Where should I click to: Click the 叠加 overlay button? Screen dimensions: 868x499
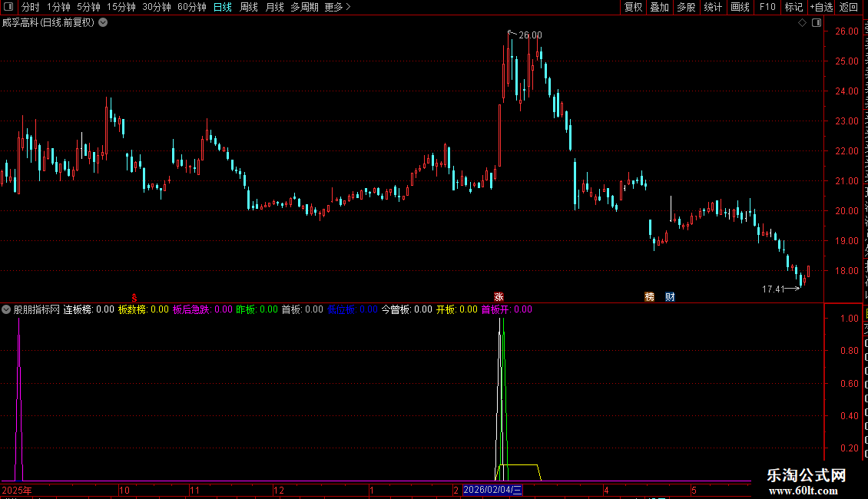pos(659,7)
